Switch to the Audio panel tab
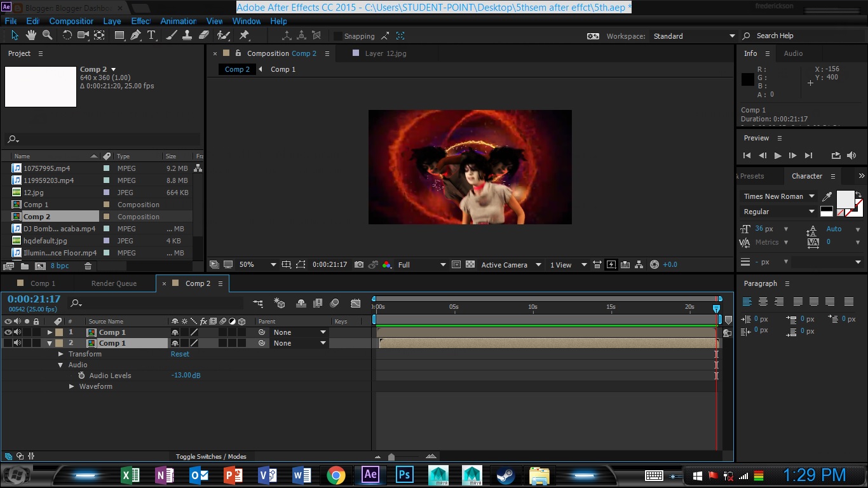 [x=793, y=53]
